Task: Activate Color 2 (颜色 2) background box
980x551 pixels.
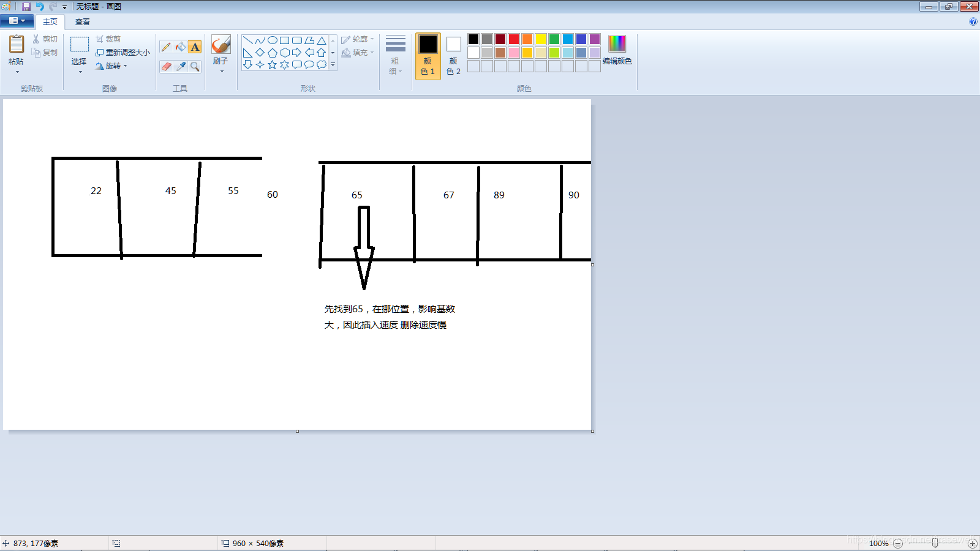Action: [453, 56]
